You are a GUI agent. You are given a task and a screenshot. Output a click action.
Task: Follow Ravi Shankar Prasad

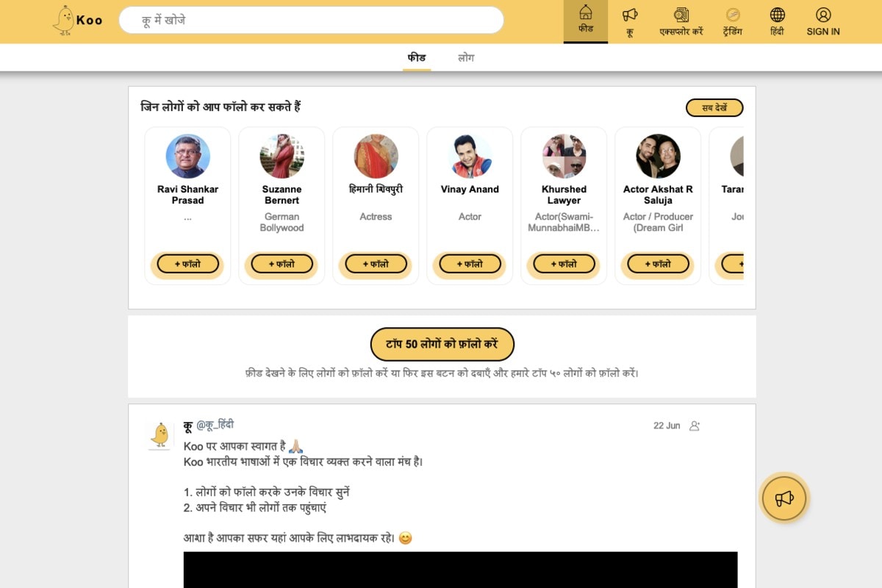188,264
